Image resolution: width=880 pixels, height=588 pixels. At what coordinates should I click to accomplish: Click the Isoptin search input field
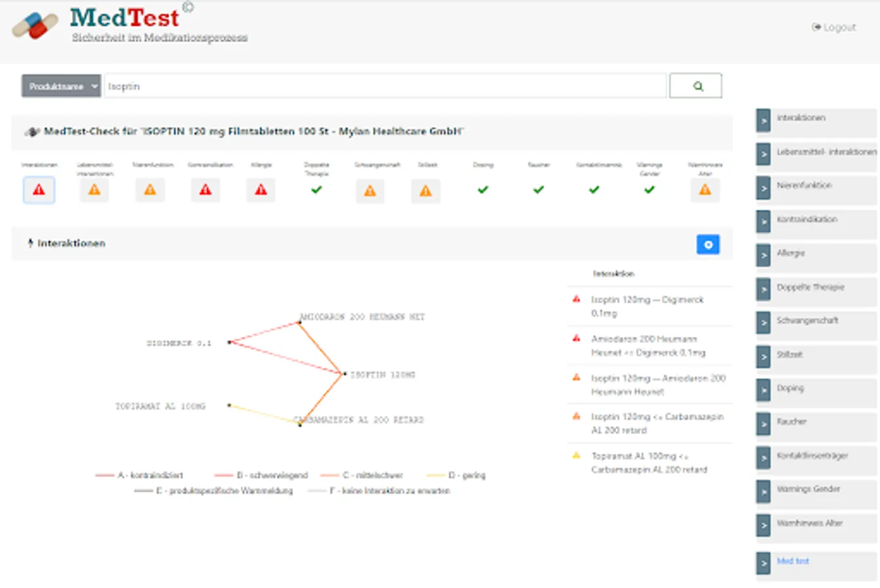pyautogui.click(x=385, y=86)
